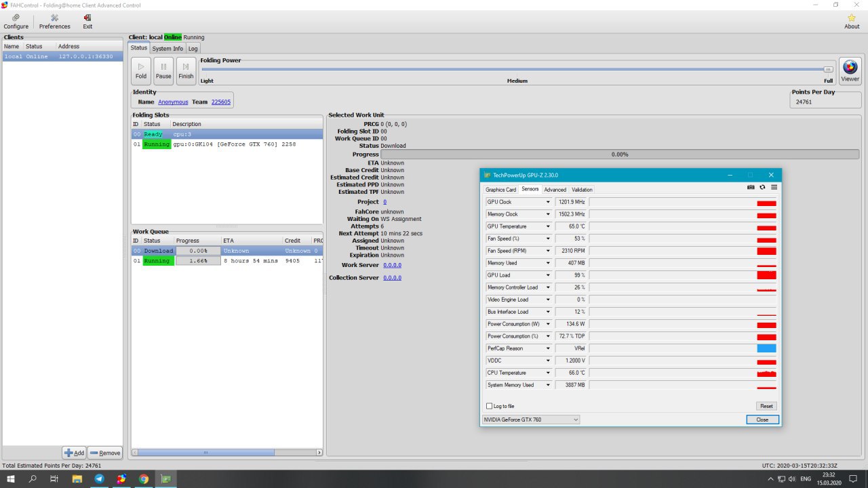Open Project 0 link
This screenshot has width=868, height=488.
pyautogui.click(x=385, y=202)
